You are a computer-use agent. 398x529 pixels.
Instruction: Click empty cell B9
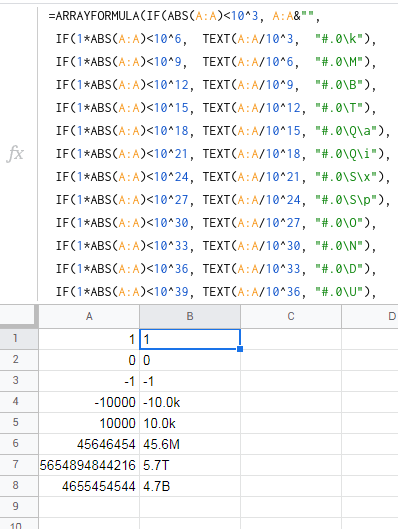pos(190,507)
